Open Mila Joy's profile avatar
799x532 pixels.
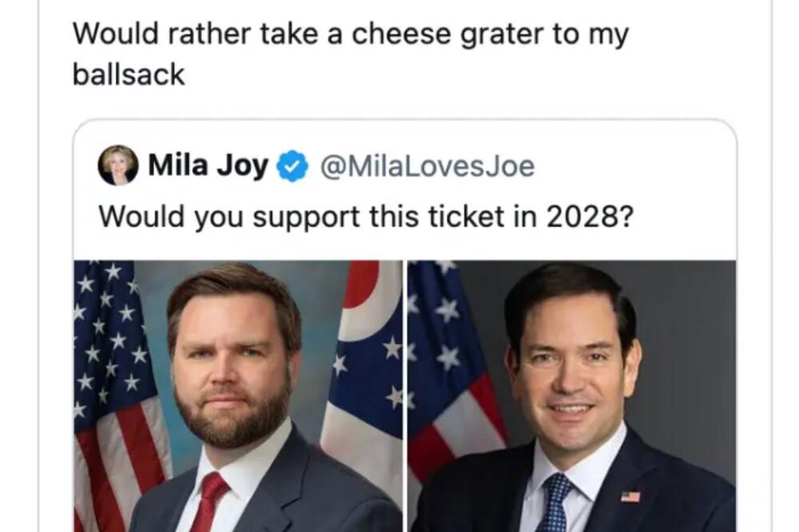117,165
